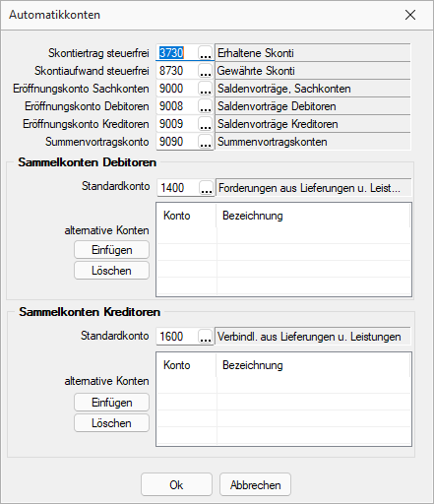The height and width of the screenshot is (504, 434).
Task: Click the 'Summenvortragskonten' description
Action: pos(313,142)
